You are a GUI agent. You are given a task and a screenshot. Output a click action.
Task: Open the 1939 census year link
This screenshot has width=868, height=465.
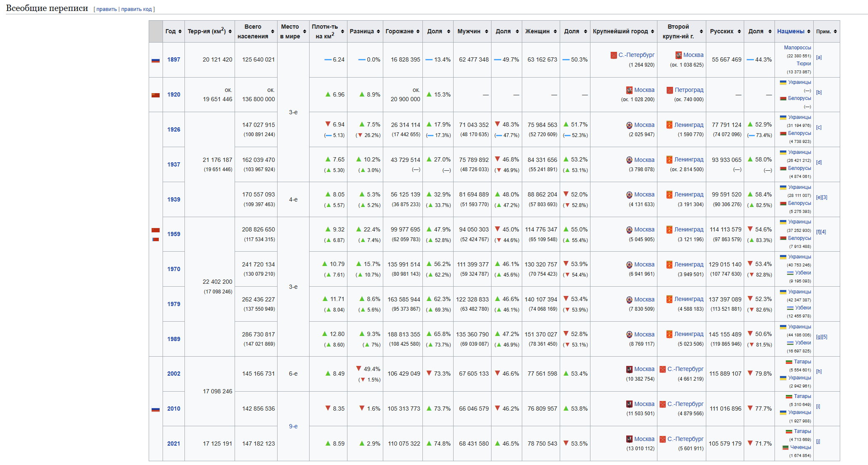(174, 199)
